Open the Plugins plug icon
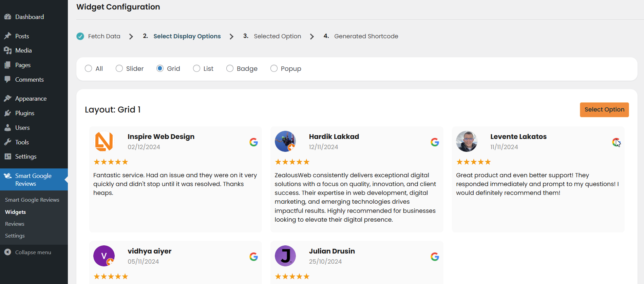This screenshot has height=284, width=644. [7, 113]
